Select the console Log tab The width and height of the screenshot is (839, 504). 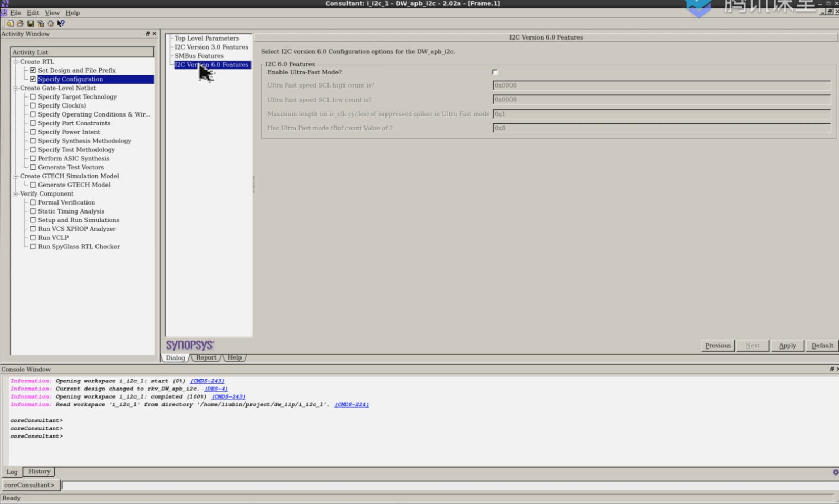point(12,472)
